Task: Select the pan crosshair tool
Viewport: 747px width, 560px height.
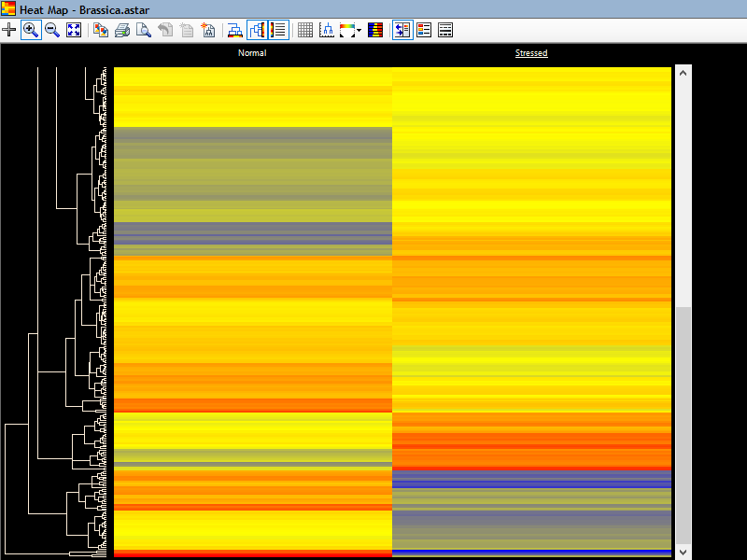Action: 9,29
